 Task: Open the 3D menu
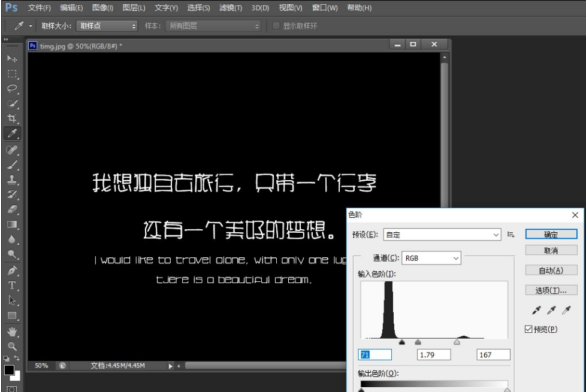click(x=260, y=7)
